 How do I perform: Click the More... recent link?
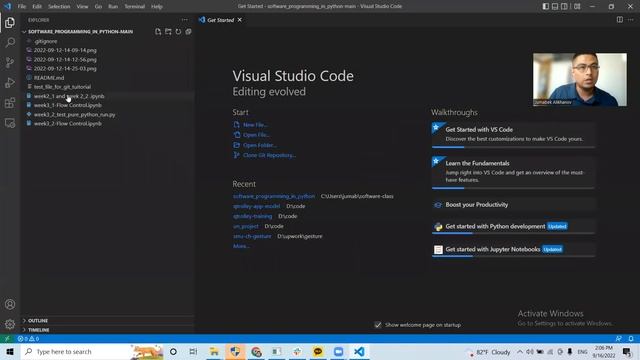pyautogui.click(x=241, y=246)
